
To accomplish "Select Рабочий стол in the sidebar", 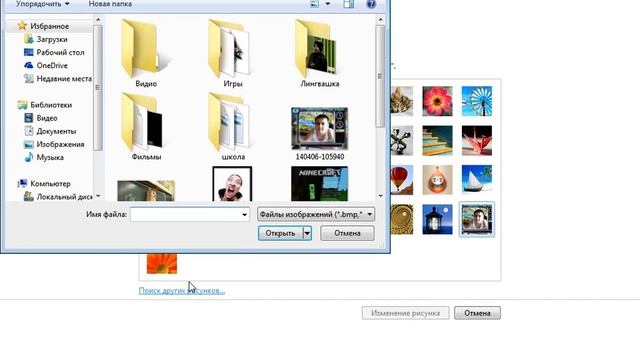I will point(60,52).
